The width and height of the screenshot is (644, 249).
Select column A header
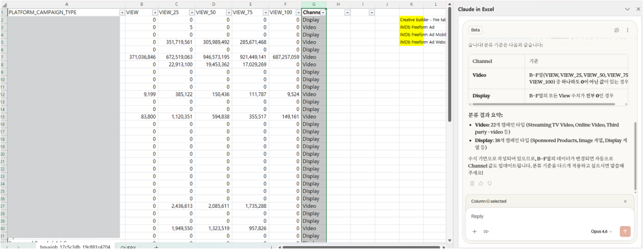(x=66, y=4)
